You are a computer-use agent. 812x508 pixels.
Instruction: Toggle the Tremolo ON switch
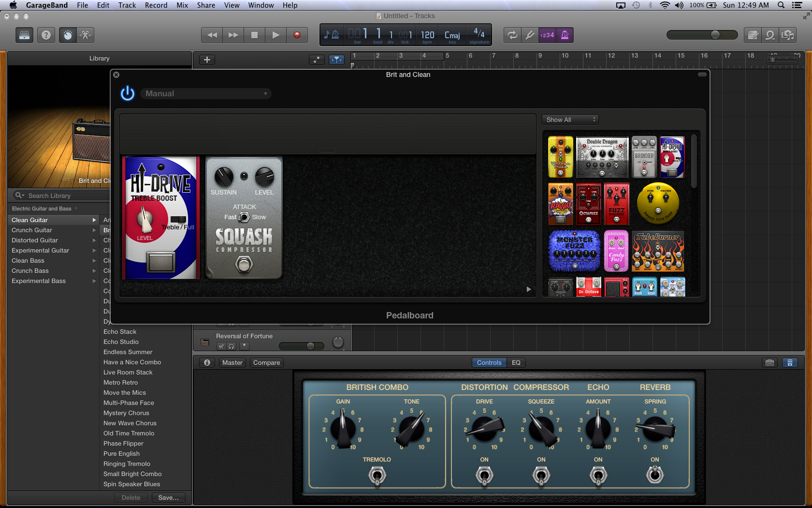coord(377,476)
